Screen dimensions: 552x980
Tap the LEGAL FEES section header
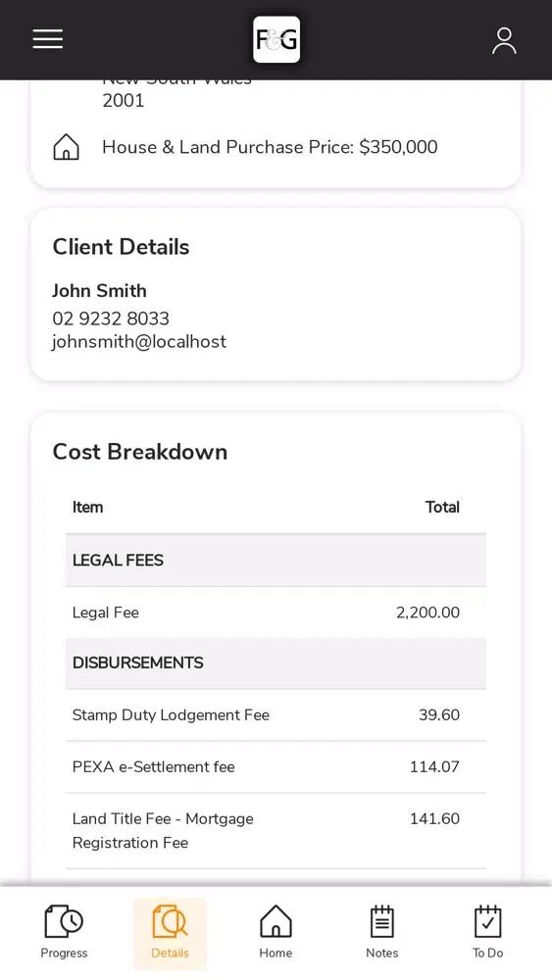[276, 560]
